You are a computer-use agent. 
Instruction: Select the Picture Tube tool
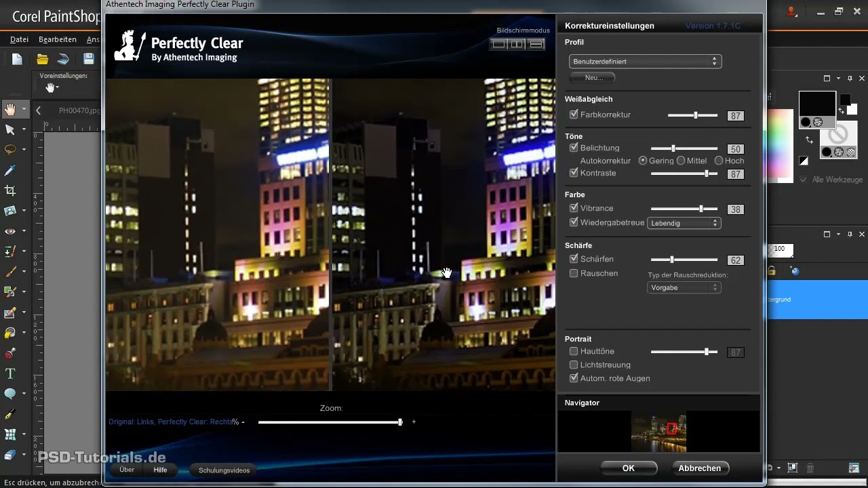point(10,353)
